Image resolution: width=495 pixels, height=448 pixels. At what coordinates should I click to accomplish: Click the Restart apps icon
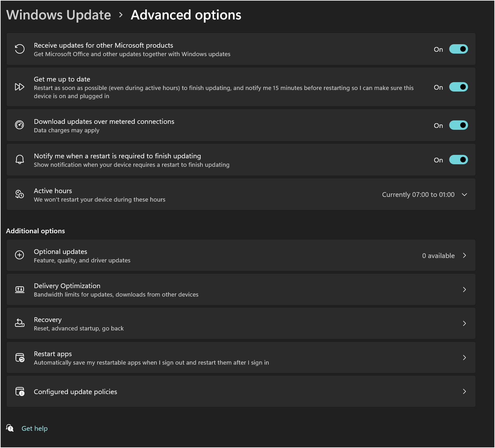[x=20, y=357]
